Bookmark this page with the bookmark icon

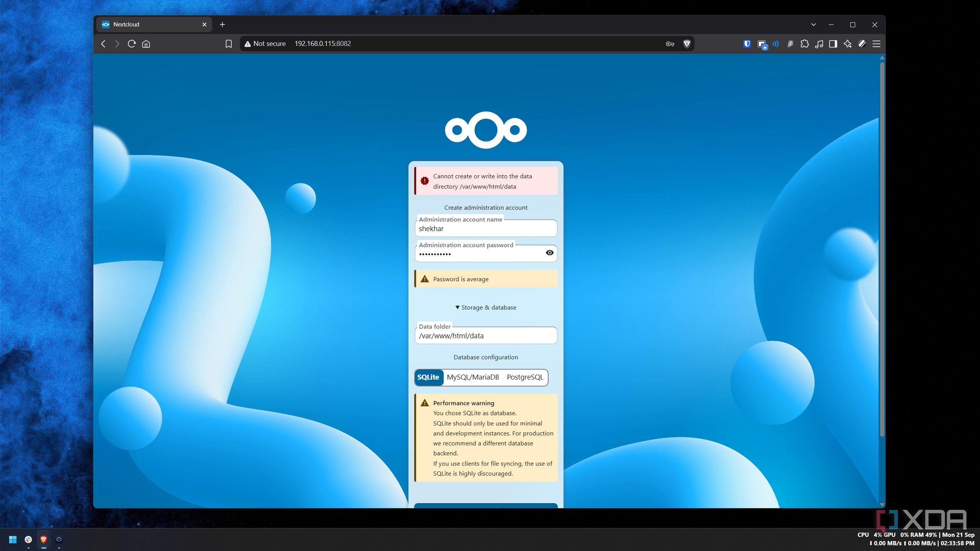point(229,44)
